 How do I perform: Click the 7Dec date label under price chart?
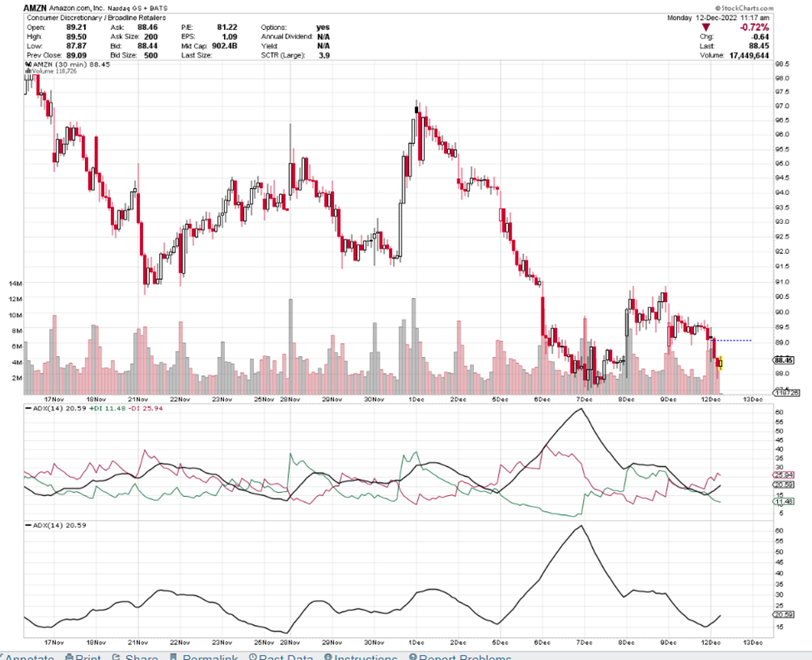[x=584, y=399]
